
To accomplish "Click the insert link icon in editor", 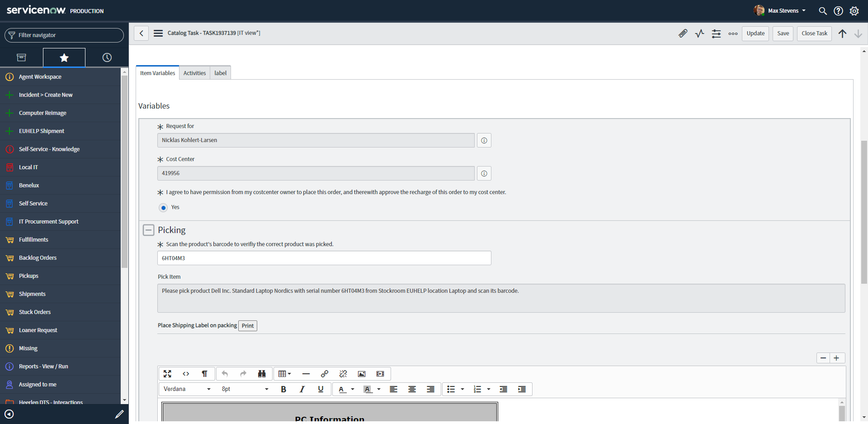I will pyautogui.click(x=325, y=374).
